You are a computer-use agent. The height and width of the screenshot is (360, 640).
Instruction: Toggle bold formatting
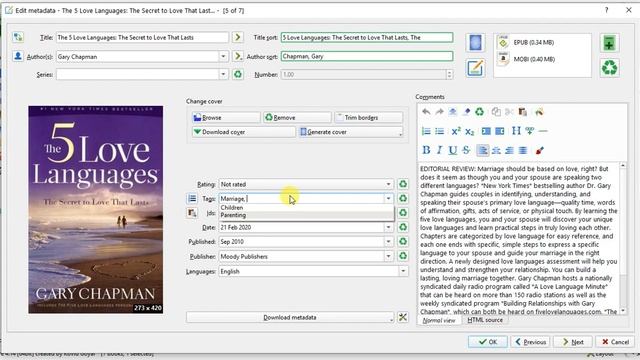tap(426, 150)
